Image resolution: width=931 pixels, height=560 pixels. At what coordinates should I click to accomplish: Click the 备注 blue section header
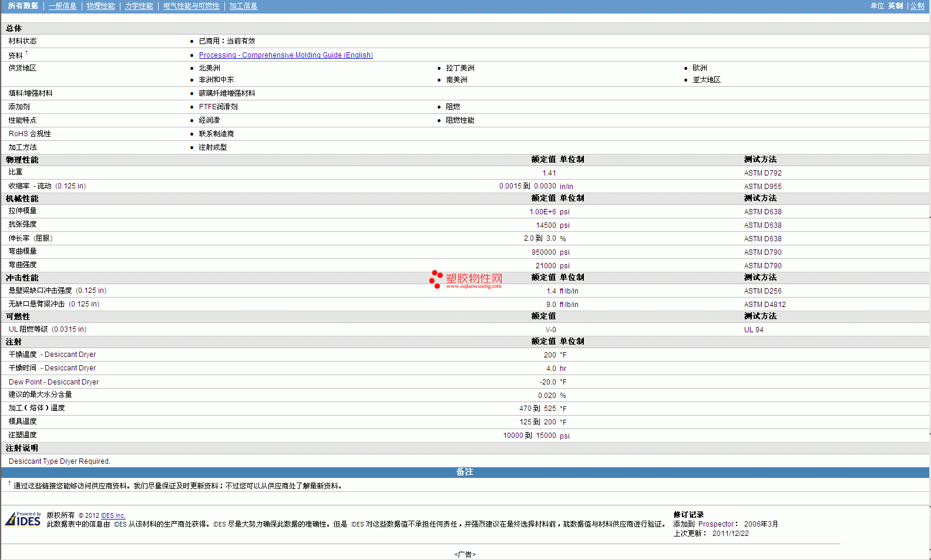465,473
